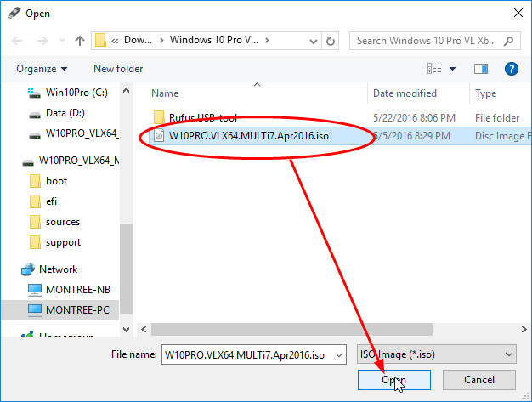Screen dimensions: 532x402
Task: Click the 'Disc Image' type cell
Action: [503, 136]
